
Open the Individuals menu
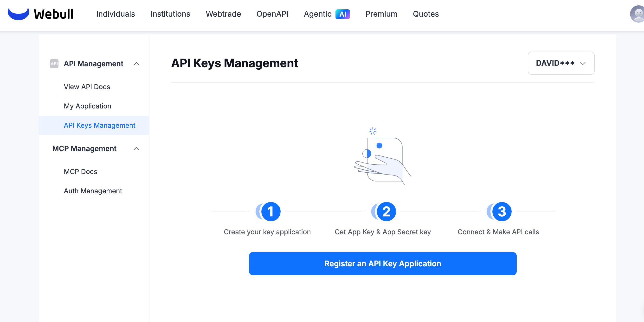pos(116,14)
